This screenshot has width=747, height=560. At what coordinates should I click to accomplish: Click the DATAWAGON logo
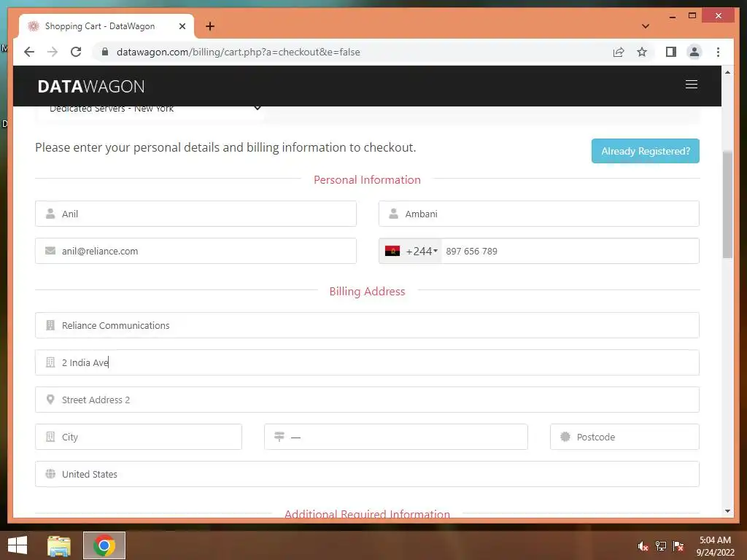(91, 86)
